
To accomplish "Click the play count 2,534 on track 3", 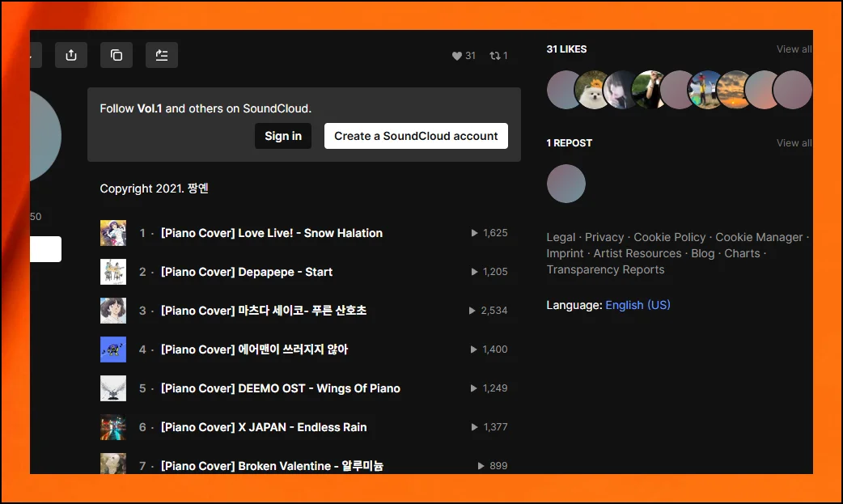I will [x=488, y=311].
